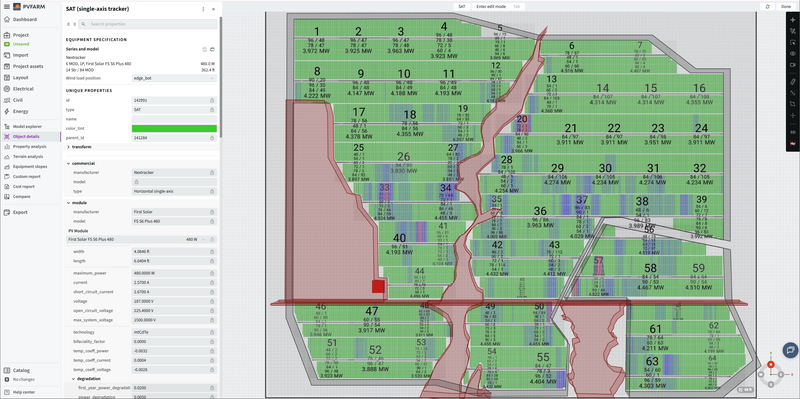This screenshot has width=800, height=399.
Task: Toggle the lock on id field
Action: pos(212,101)
